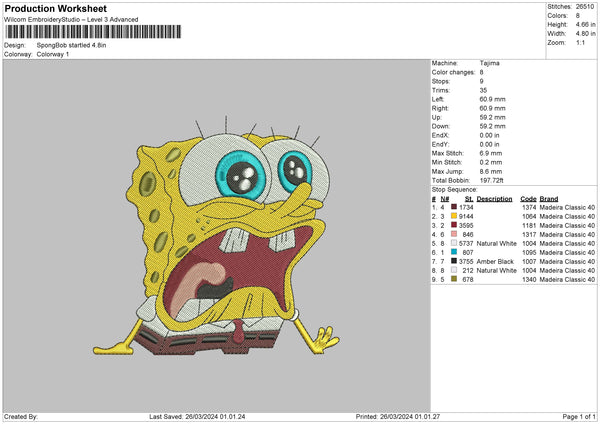Click the EndX value 0.00 in
This screenshot has height=424, width=600.
coord(489,135)
